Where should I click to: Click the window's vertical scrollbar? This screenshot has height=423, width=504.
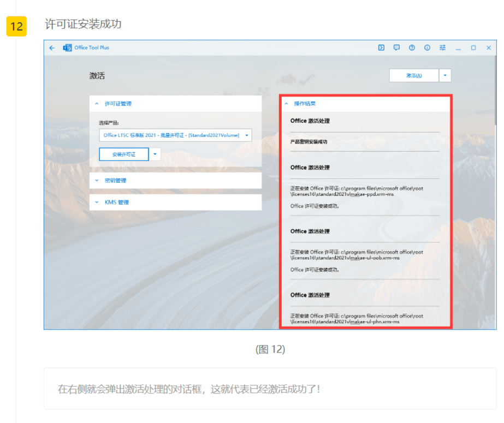coord(495,90)
